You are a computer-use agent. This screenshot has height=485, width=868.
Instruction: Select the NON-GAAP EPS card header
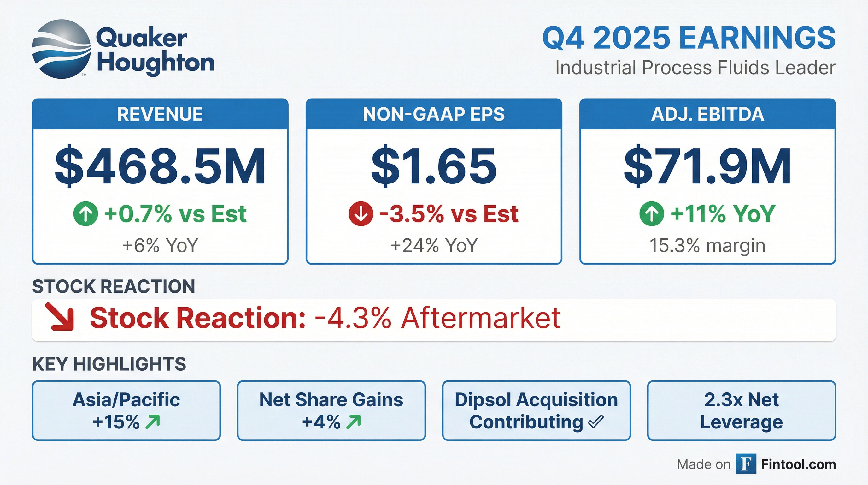click(x=434, y=114)
